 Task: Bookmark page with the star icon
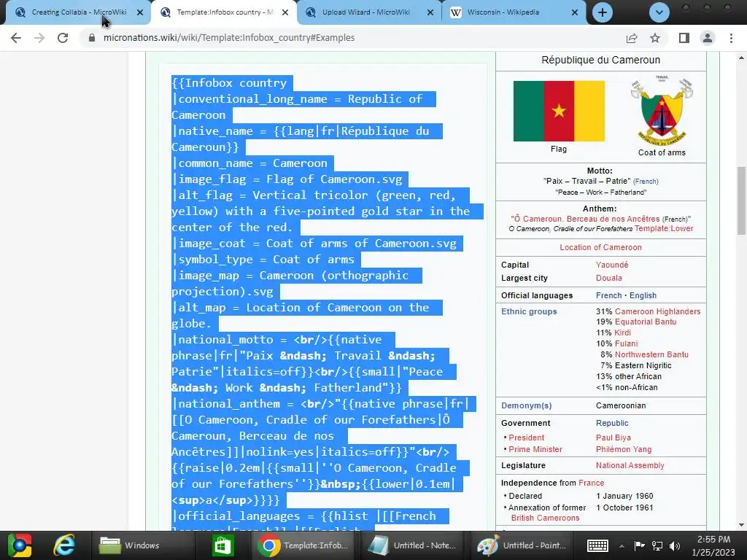655,38
